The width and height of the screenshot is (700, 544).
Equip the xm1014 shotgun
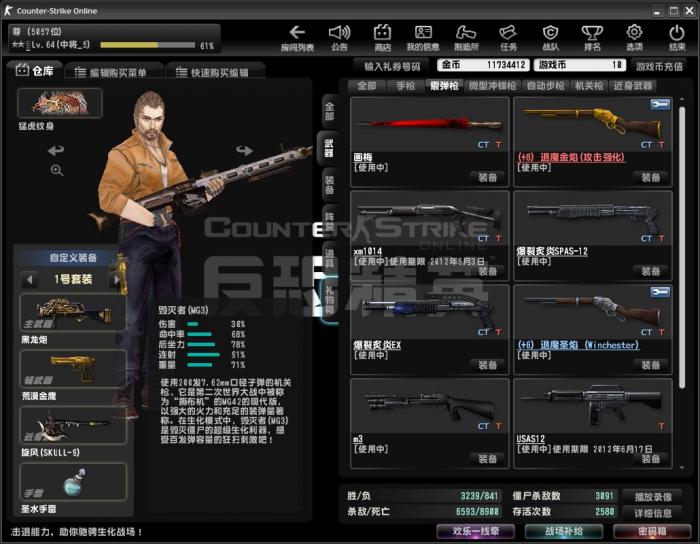click(x=488, y=271)
